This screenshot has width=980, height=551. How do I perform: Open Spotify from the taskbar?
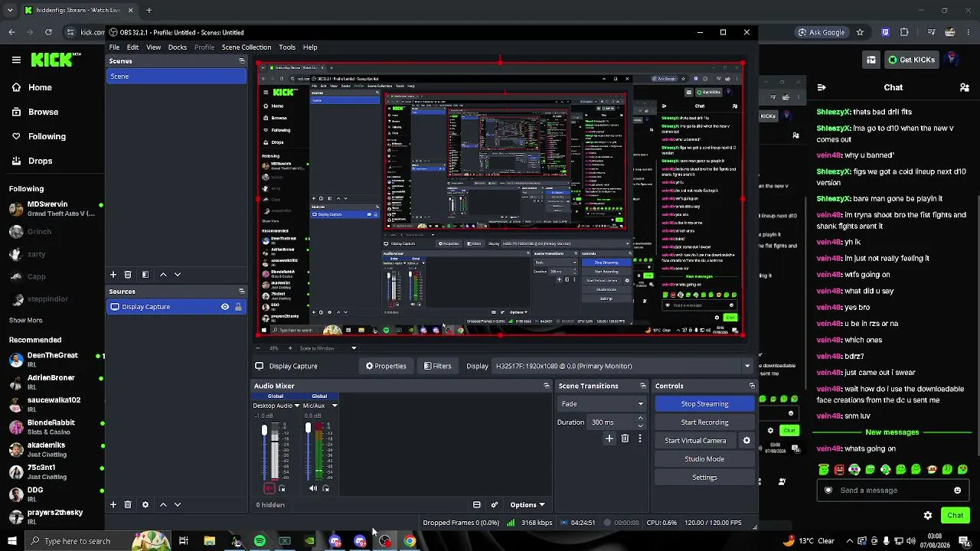(260, 541)
